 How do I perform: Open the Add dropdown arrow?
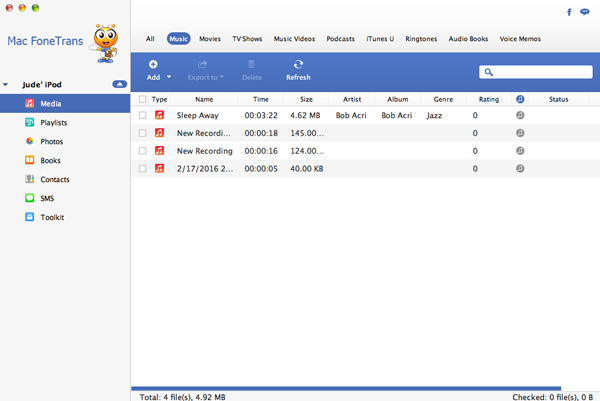169,77
